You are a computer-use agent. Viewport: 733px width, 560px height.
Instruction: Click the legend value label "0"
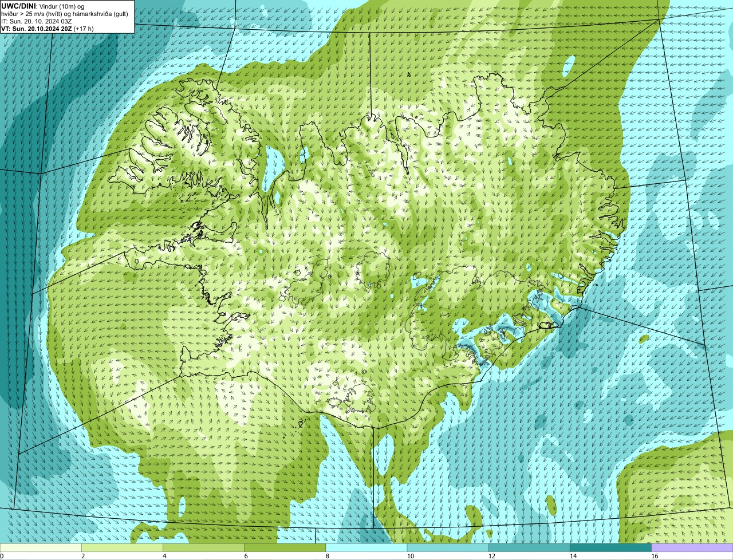pyautogui.click(x=2, y=556)
